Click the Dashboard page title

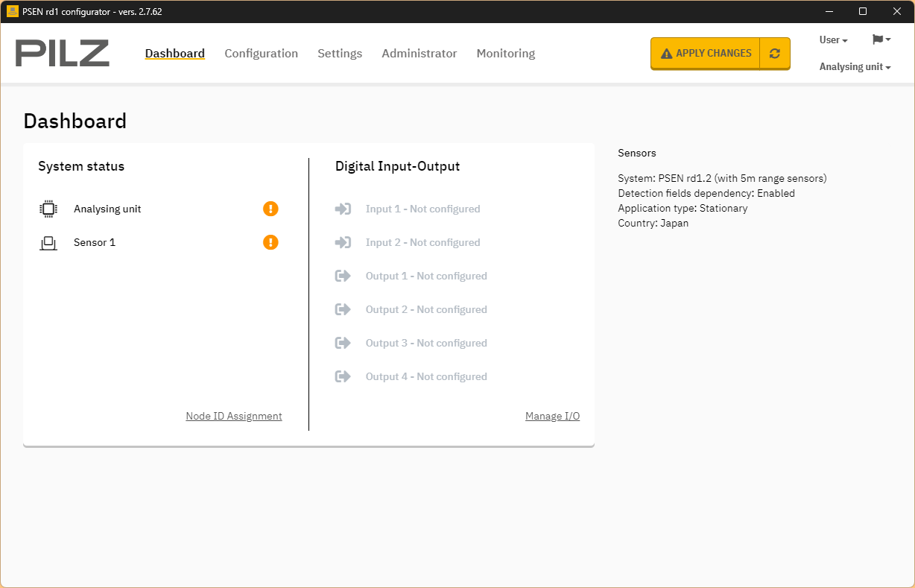pos(75,121)
